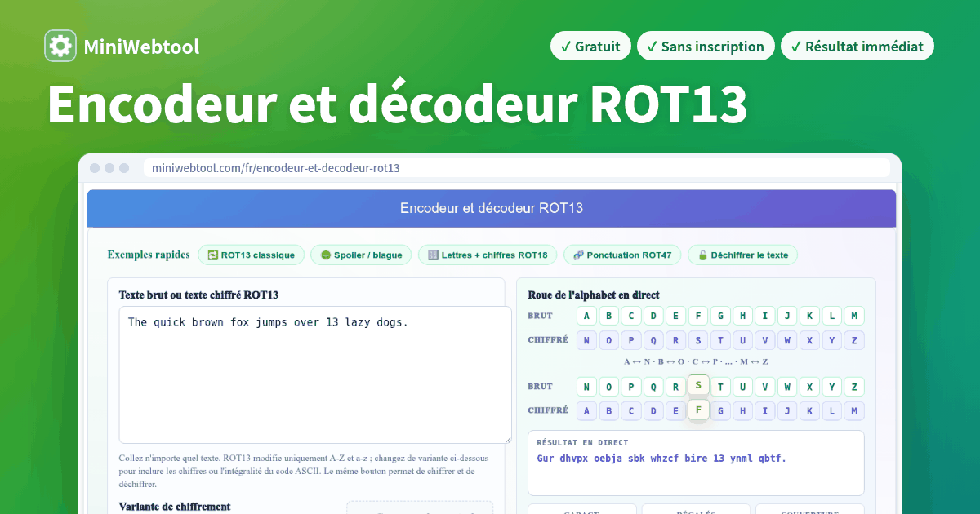
Task: Click letter O tile in the CHIFFRÉ row
Action: 608,340
